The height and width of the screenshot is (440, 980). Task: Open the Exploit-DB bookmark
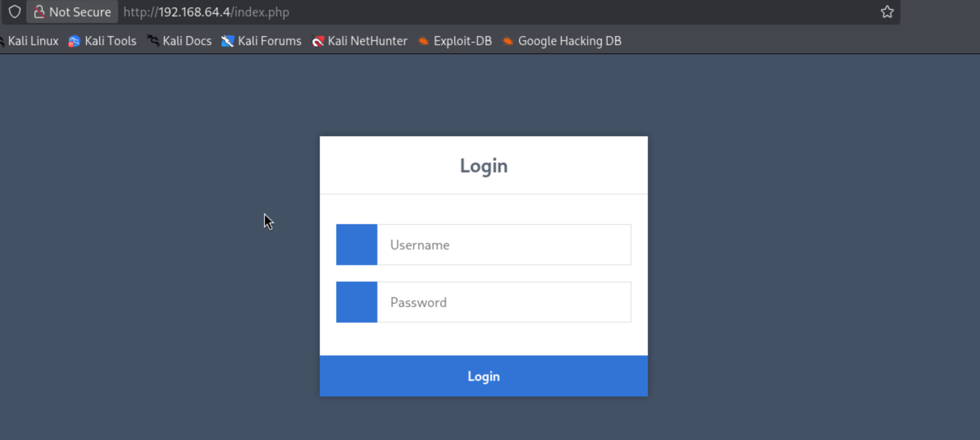(x=455, y=41)
